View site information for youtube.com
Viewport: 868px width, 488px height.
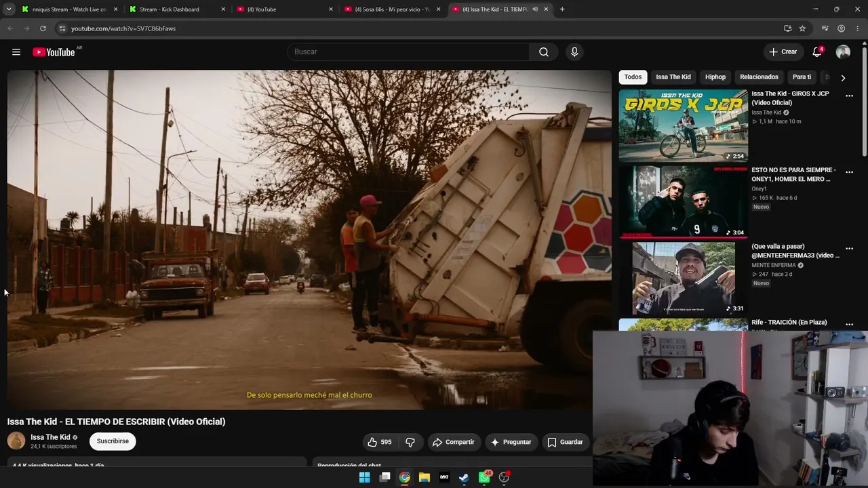(x=62, y=28)
